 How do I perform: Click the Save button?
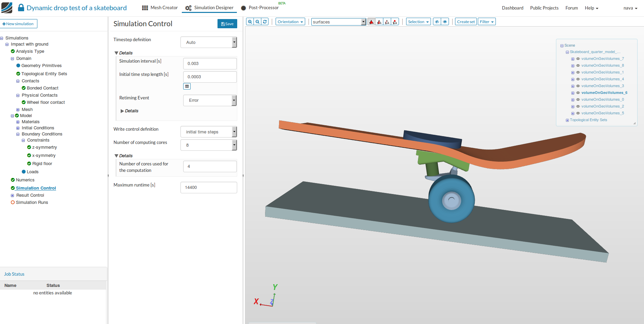(x=227, y=24)
